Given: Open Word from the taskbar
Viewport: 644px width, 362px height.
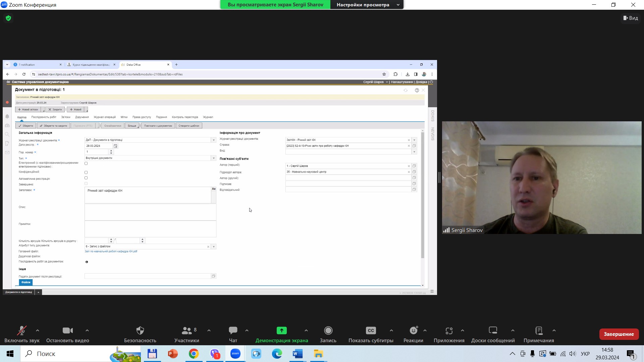Looking at the screenshot, I should (x=298, y=354).
